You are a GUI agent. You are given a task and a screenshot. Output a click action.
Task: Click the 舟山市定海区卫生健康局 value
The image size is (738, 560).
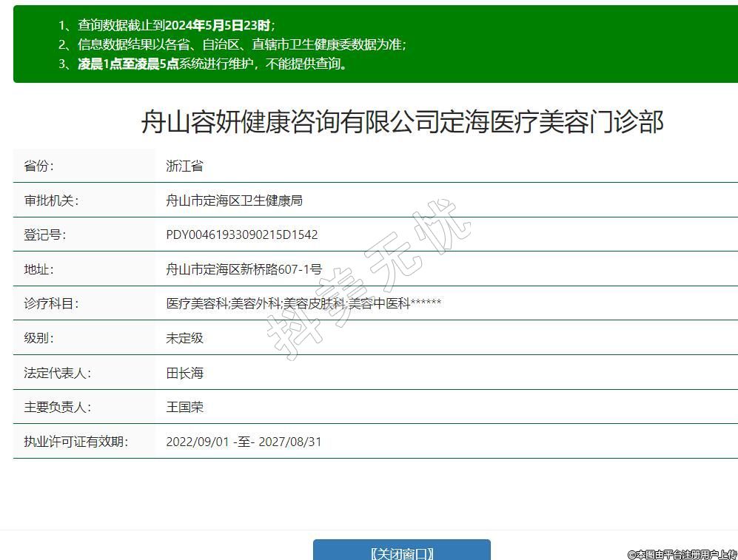[x=234, y=200]
